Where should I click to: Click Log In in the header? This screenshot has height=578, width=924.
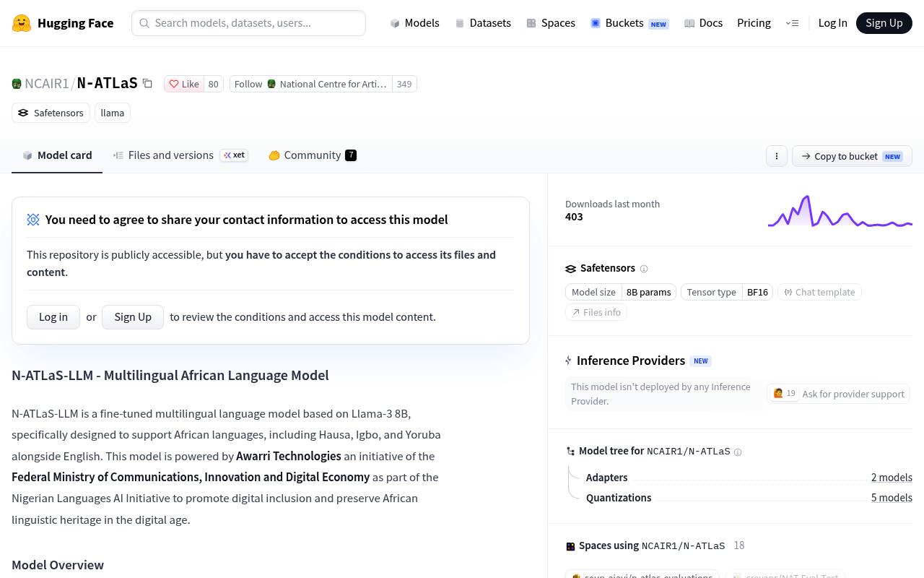pos(832,23)
